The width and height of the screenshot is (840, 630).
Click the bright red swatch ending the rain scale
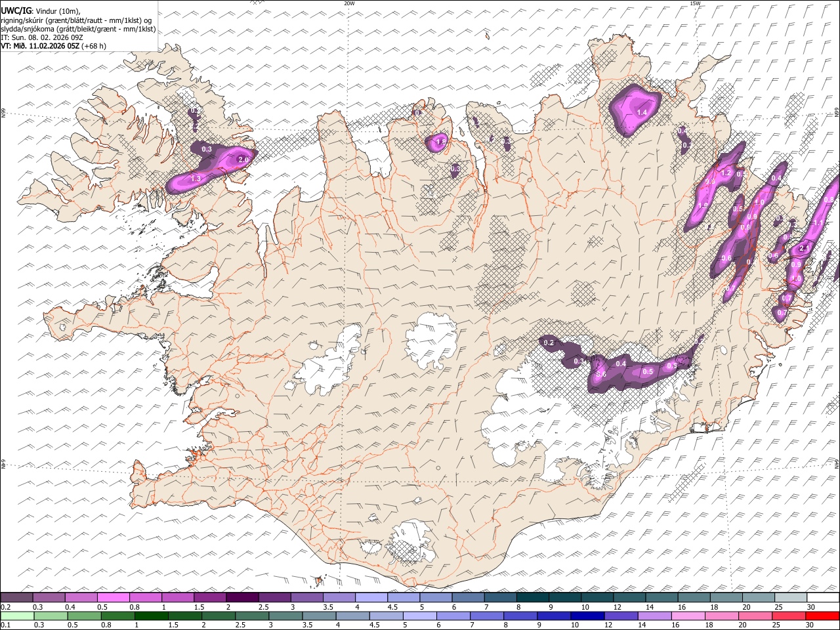(822, 616)
